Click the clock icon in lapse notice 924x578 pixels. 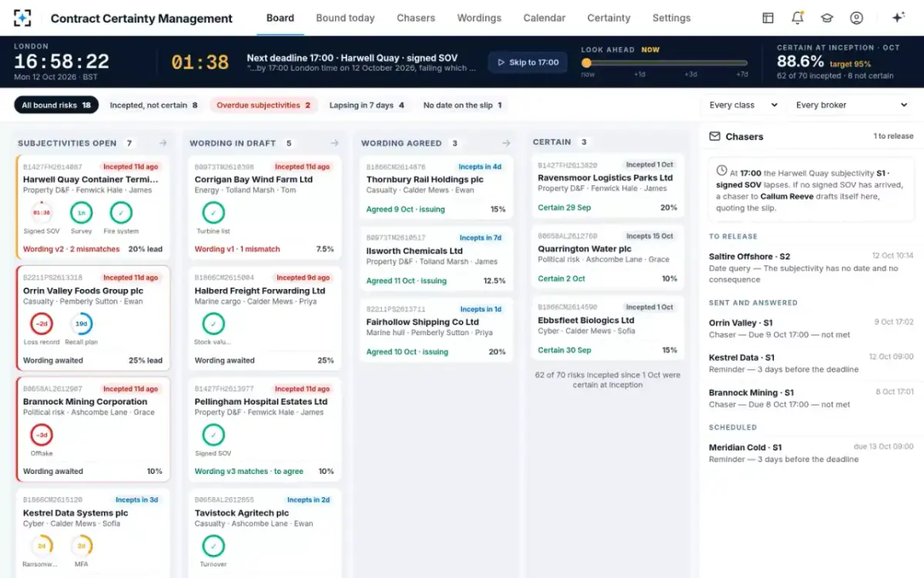pos(721,170)
